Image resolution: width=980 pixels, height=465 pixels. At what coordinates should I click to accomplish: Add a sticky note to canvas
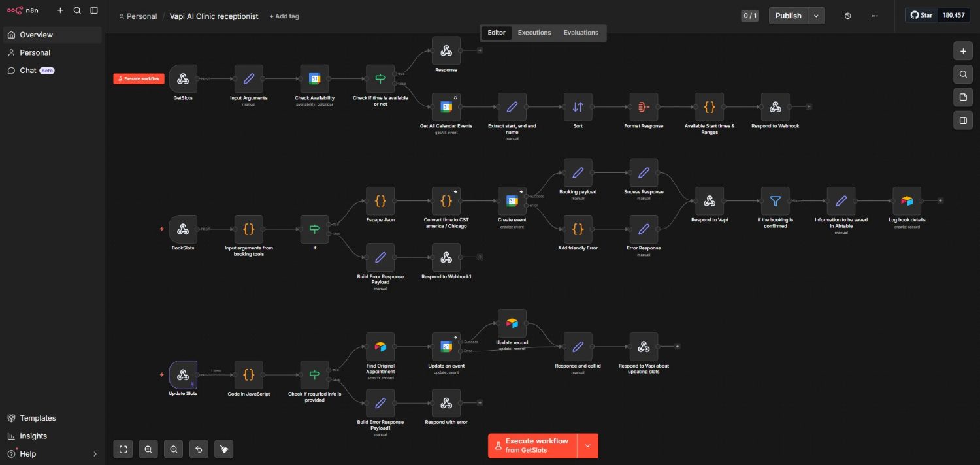(963, 97)
